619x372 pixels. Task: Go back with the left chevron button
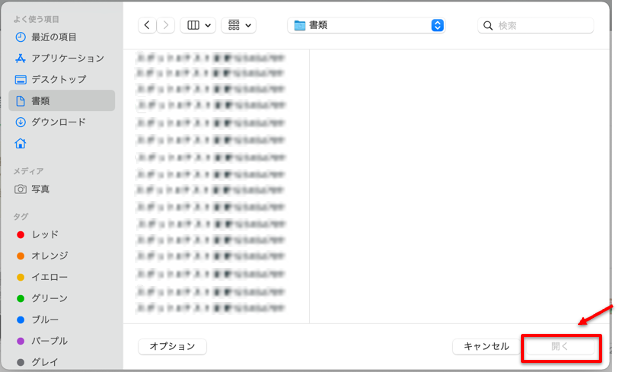point(147,25)
